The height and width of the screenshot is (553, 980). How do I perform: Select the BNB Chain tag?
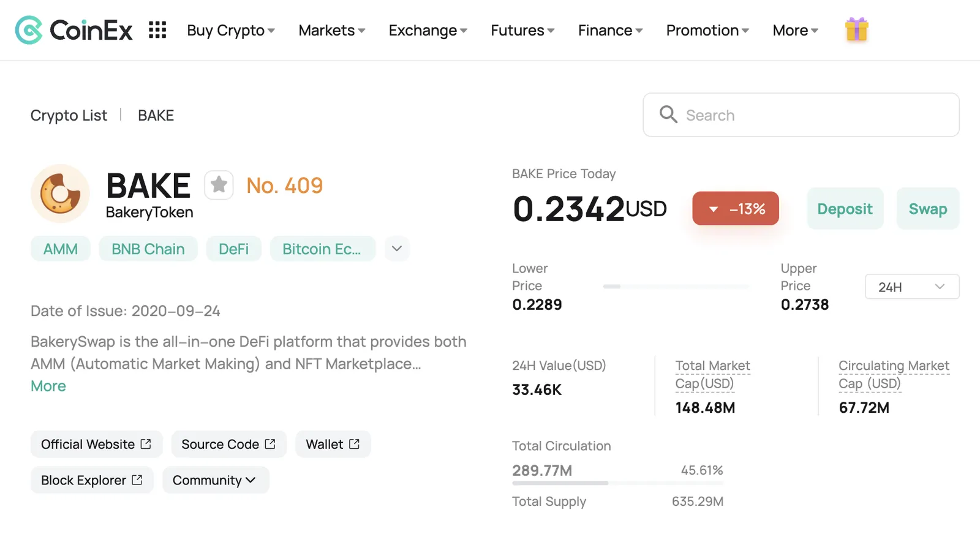point(148,249)
